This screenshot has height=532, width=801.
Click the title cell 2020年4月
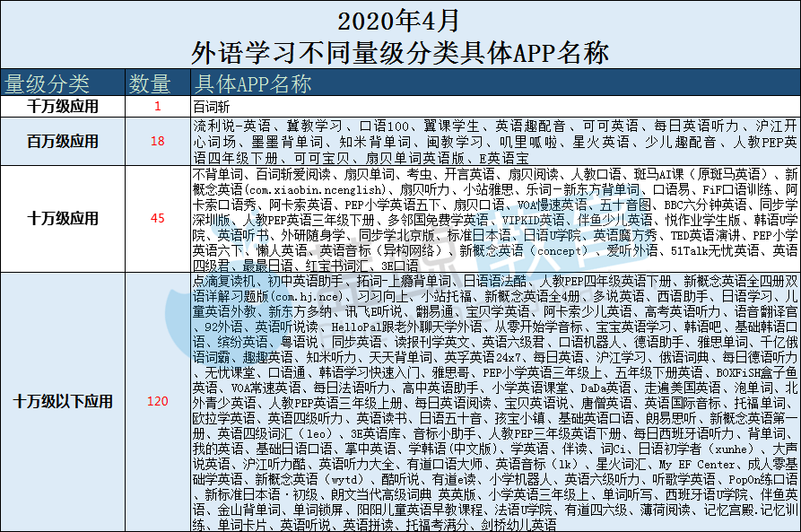(x=400, y=18)
